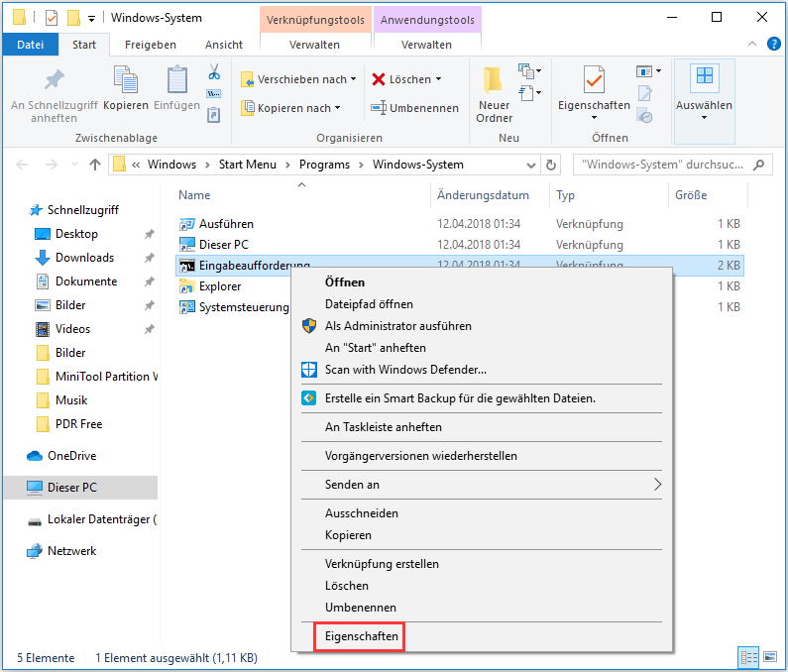Sort by the Name column header
The image size is (788, 672).
(301, 195)
